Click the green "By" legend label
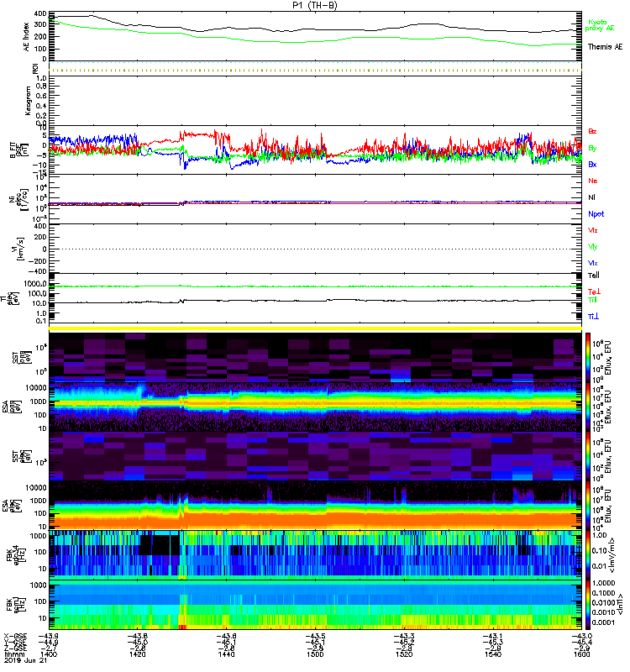Screen dimensions: 630x672 592,149
